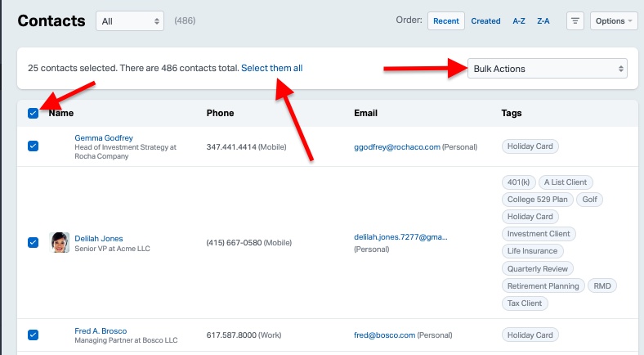Deselect Delilah Jones row checkbox

(x=34, y=242)
